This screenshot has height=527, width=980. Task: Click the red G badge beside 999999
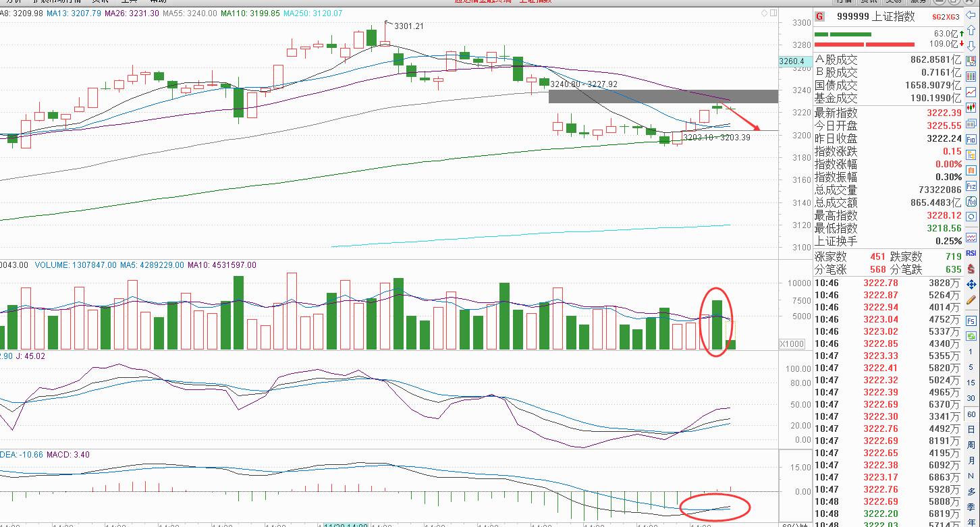tap(820, 16)
